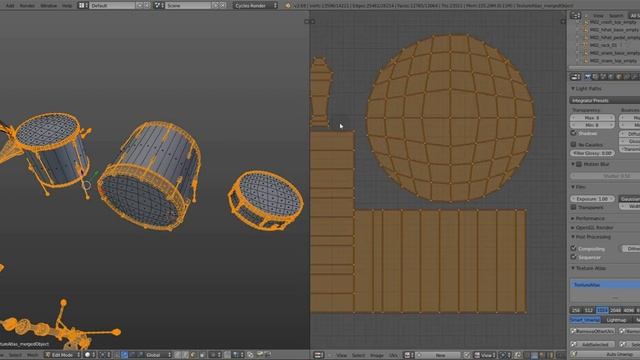
Task: Select the Render Layers properties tab icon
Action: (595, 76)
